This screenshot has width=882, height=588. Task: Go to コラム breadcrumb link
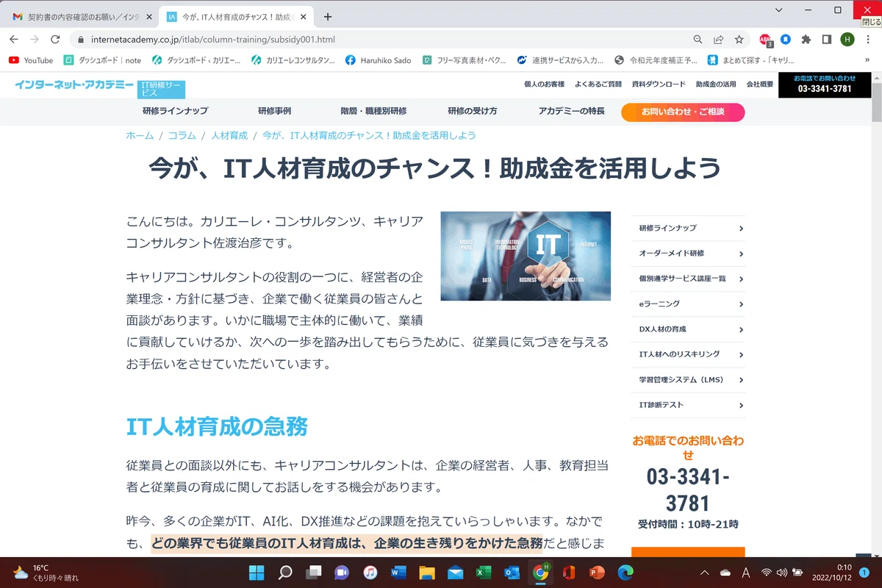(x=182, y=135)
